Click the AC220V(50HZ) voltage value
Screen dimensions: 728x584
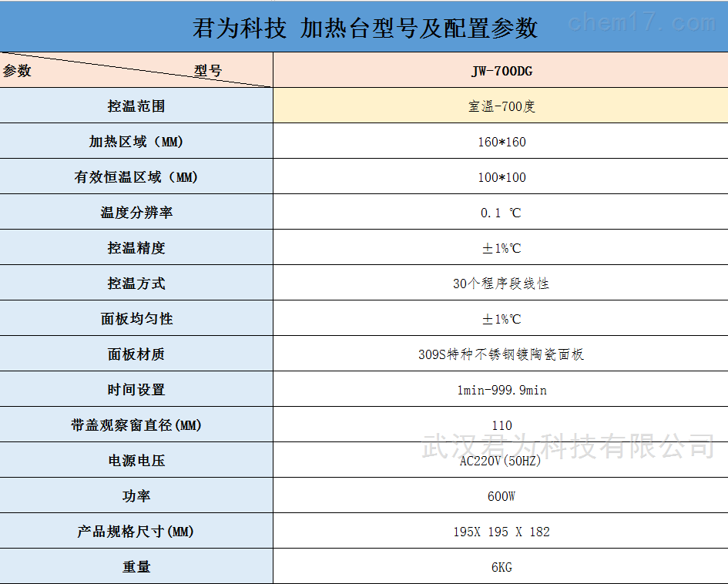click(x=502, y=461)
